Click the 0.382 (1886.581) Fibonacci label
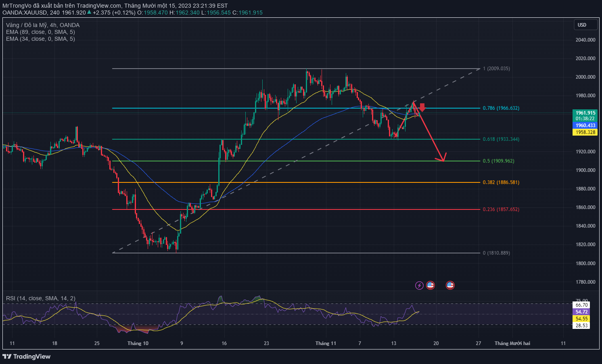Screen dimensions: 602x364 tap(501, 182)
